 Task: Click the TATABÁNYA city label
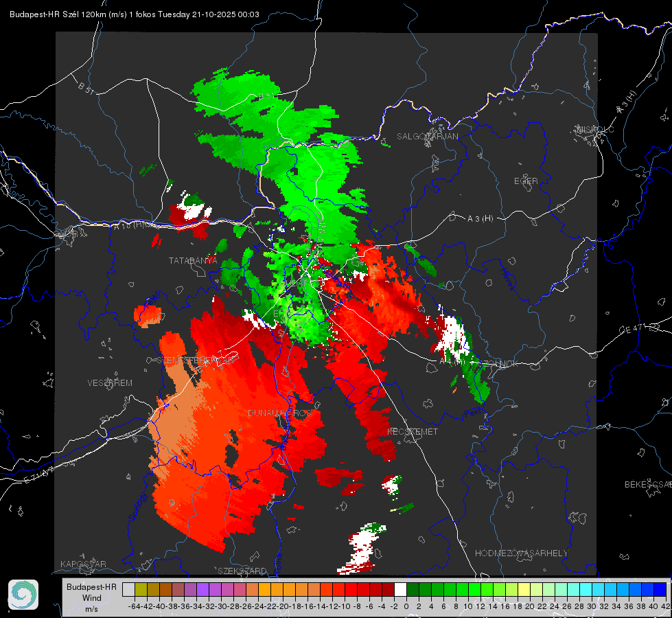pyautogui.click(x=193, y=261)
